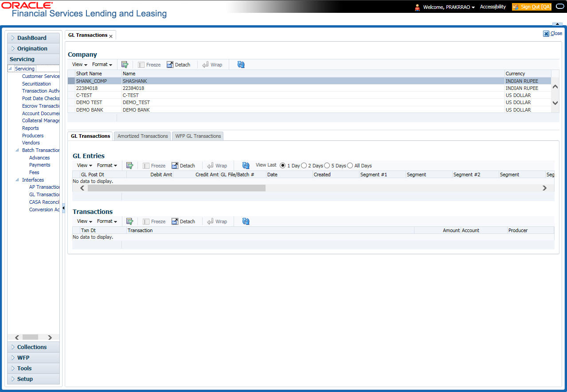
Task: Click the Query by Example icon in Company toolbar
Action: point(125,65)
